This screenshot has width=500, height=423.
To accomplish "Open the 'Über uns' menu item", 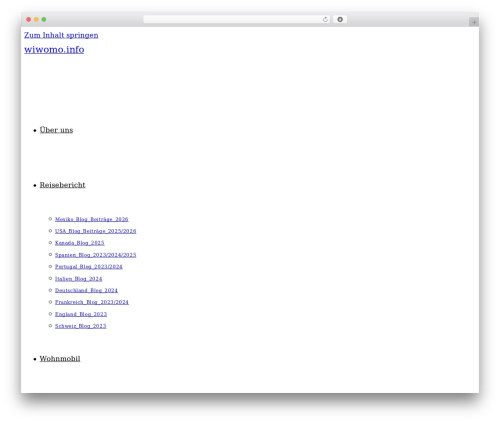I will tap(56, 130).
